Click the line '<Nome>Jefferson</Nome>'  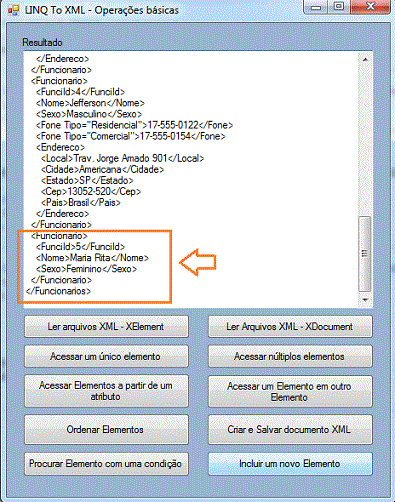(x=90, y=103)
